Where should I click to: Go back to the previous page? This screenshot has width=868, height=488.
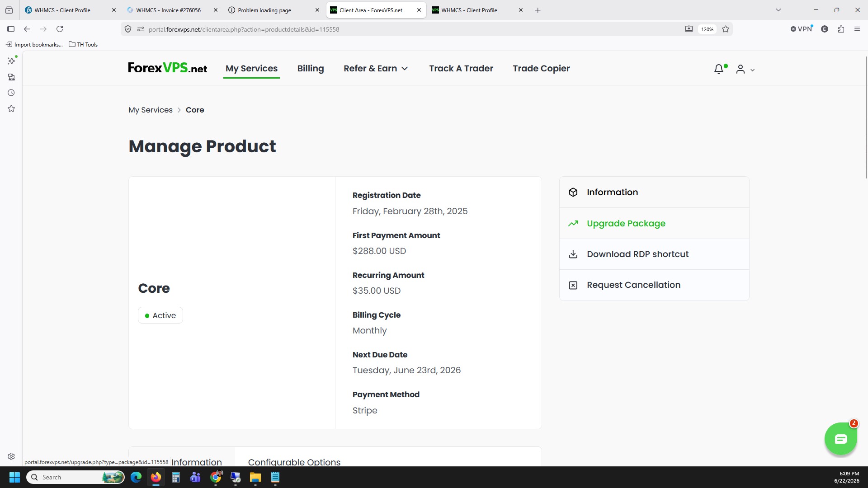(27, 29)
